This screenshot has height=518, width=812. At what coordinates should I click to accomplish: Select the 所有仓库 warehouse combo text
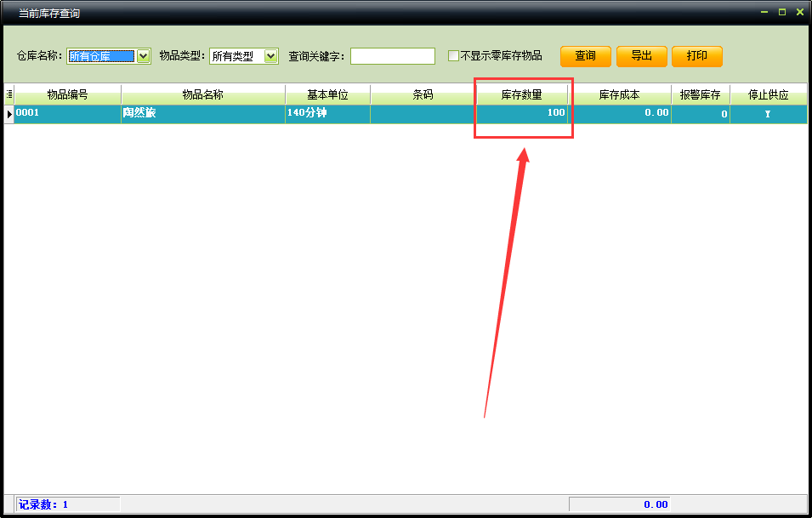[101, 56]
